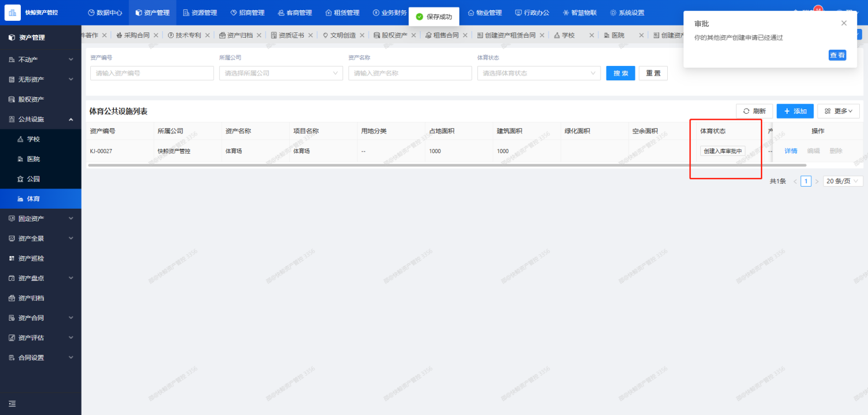868x415 pixels.
Task: Click 查看 in the 审批 notification
Action: point(837,55)
